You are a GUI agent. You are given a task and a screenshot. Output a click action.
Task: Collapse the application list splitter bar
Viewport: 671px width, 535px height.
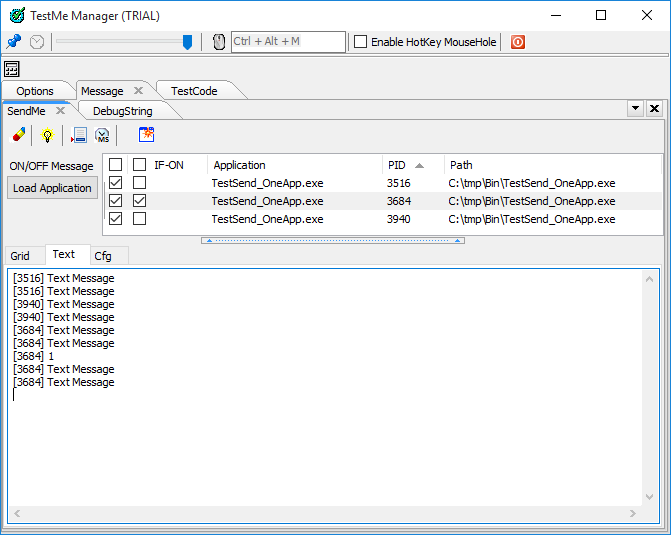tap(332, 240)
